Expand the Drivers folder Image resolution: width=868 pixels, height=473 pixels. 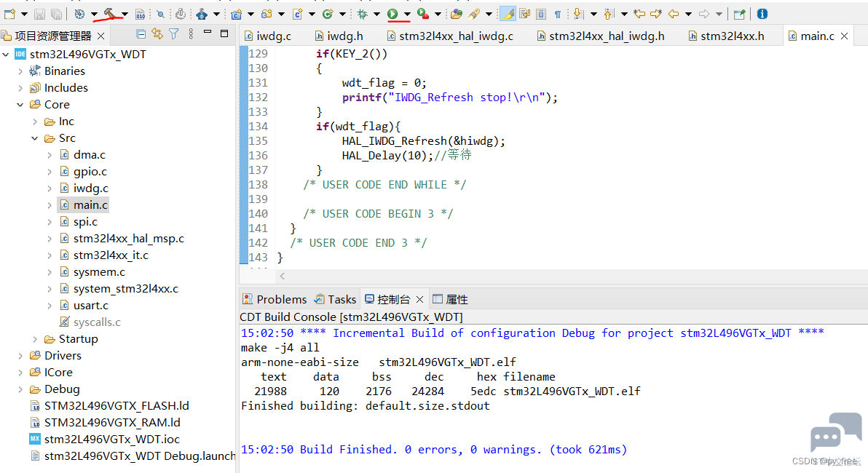coord(20,356)
